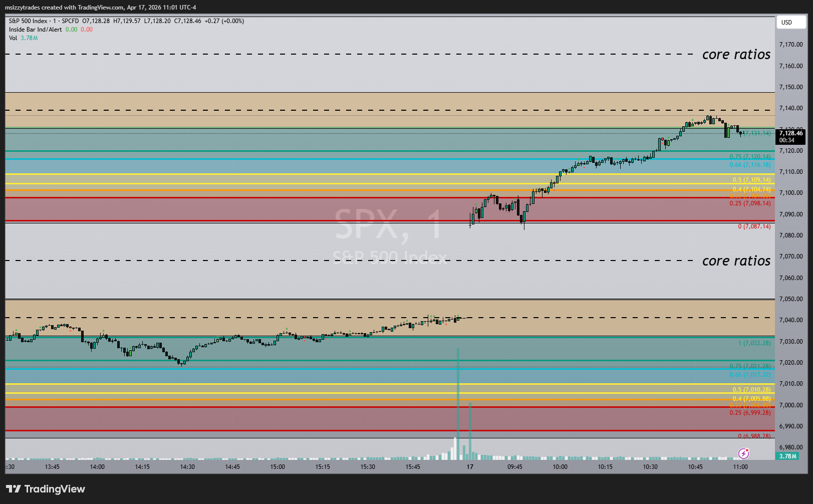Click the TradingView logo
813x504 pixels.
point(46,489)
